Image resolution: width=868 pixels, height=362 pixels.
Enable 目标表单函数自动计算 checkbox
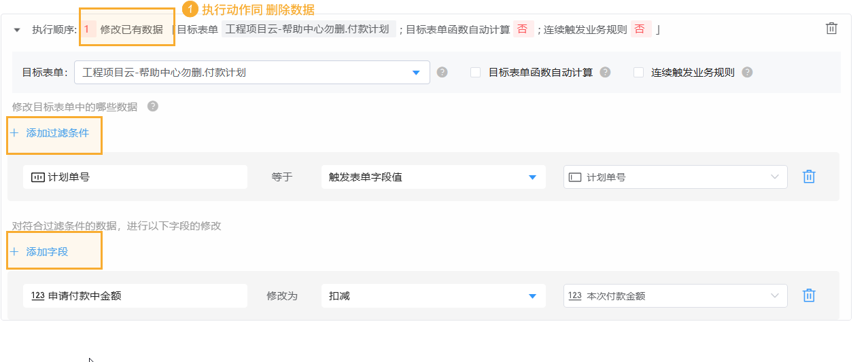pos(476,72)
